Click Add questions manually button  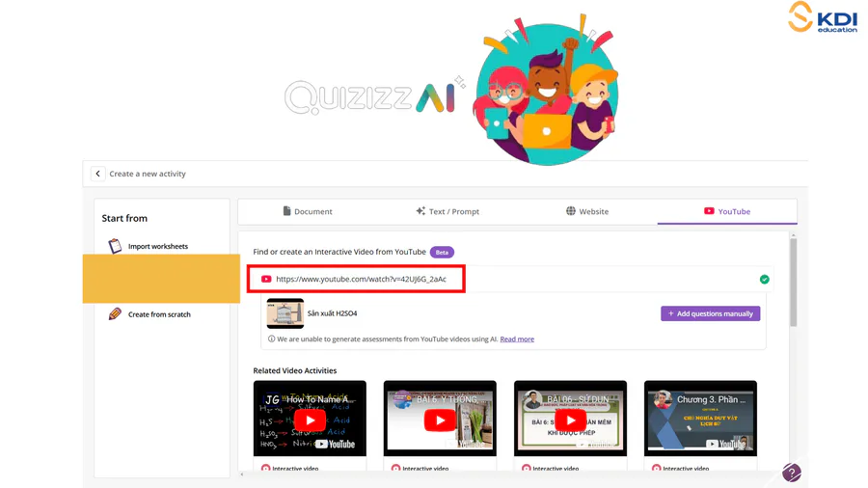[x=710, y=313]
